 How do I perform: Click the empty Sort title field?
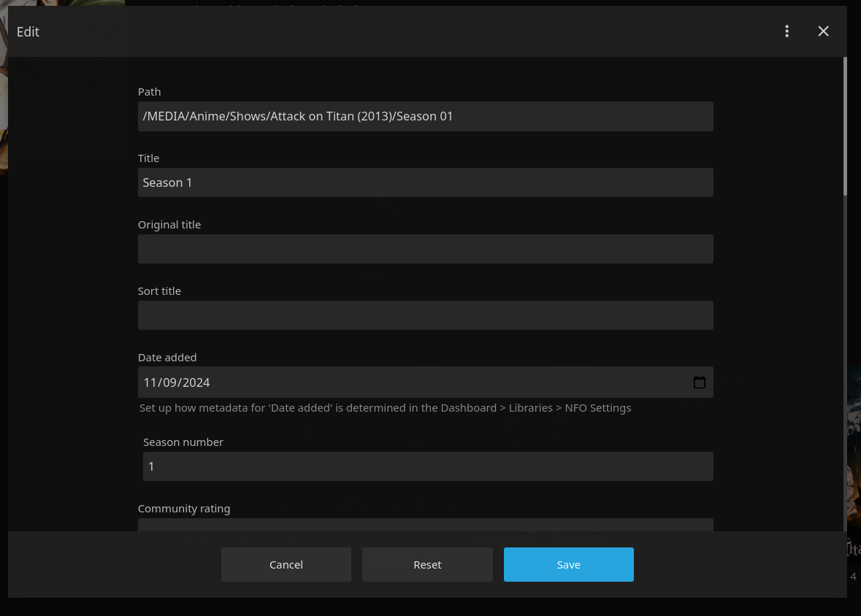(x=425, y=315)
